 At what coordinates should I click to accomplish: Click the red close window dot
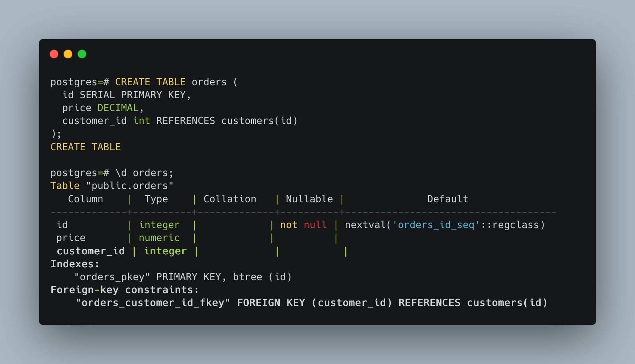(54, 54)
